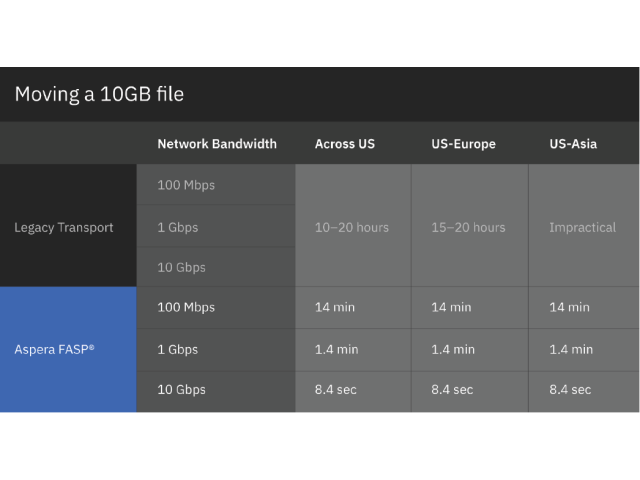This screenshot has width=640, height=480.
Task: Click the Aspera FASP 100 Mbps cell
Action: 186,307
